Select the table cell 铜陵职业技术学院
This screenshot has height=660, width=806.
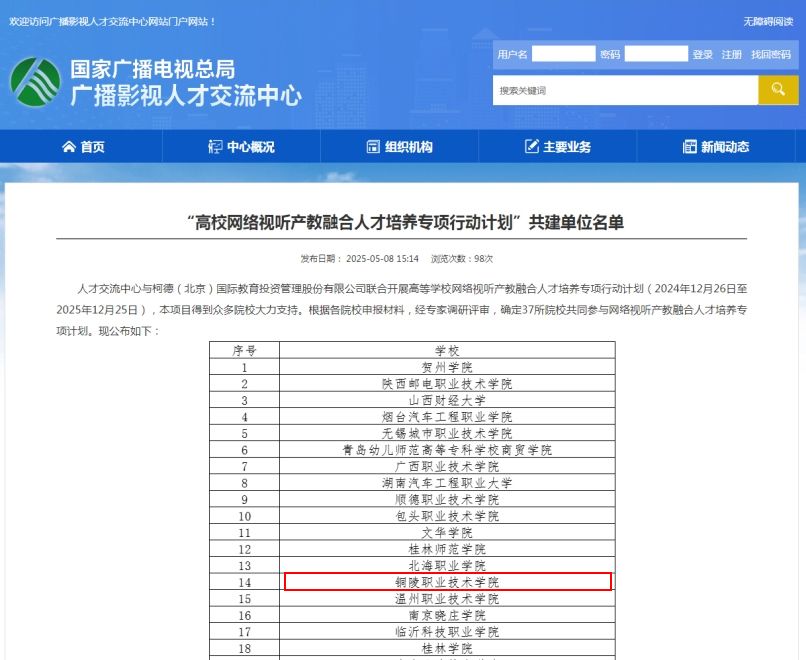click(x=447, y=582)
